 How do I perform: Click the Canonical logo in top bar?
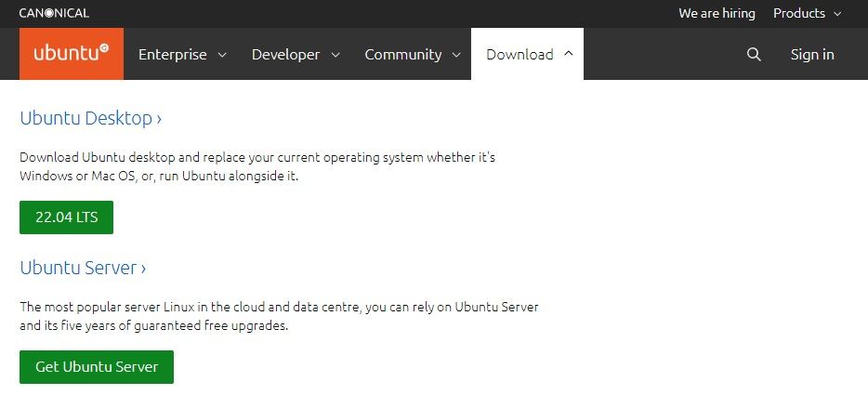tap(54, 13)
